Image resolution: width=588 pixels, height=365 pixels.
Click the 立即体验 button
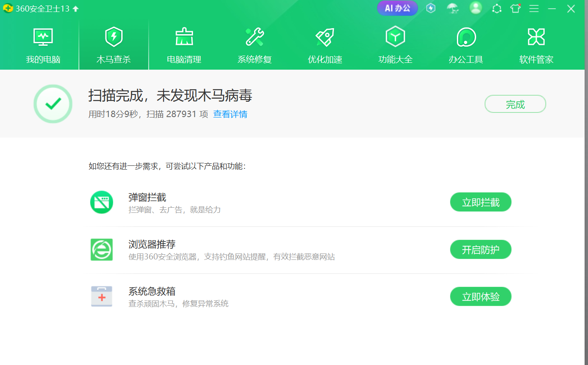481,297
